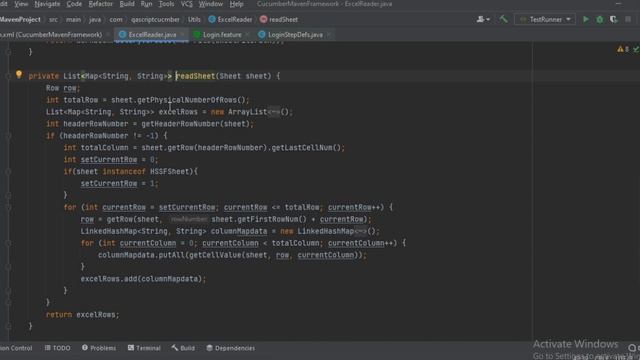Screen dimensions: 640x360
Task: Click the MavenProject breadcrumb
Action: coord(20,19)
